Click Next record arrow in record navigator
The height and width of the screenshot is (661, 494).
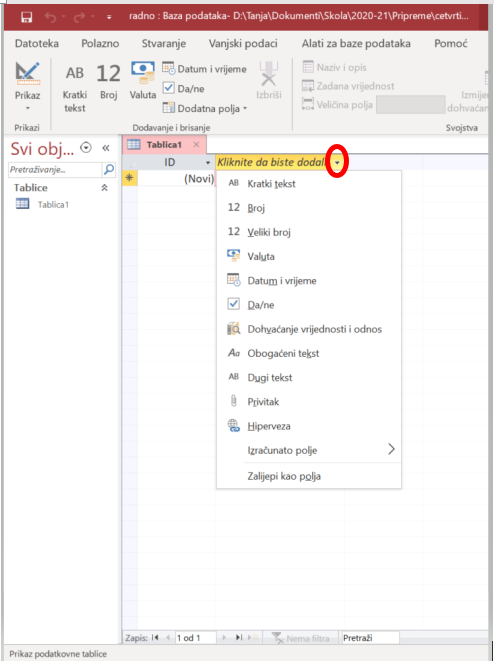[x=225, y=638]
